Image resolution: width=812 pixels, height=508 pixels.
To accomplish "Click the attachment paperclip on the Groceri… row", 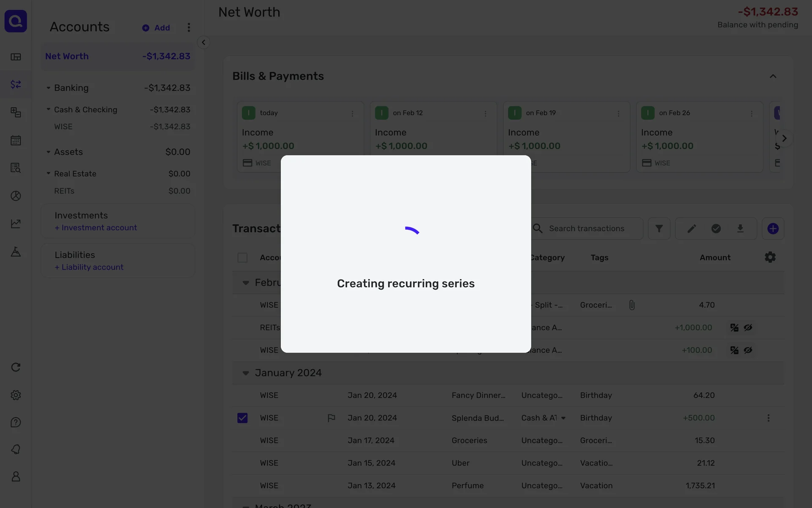I will tap(632, 305).
